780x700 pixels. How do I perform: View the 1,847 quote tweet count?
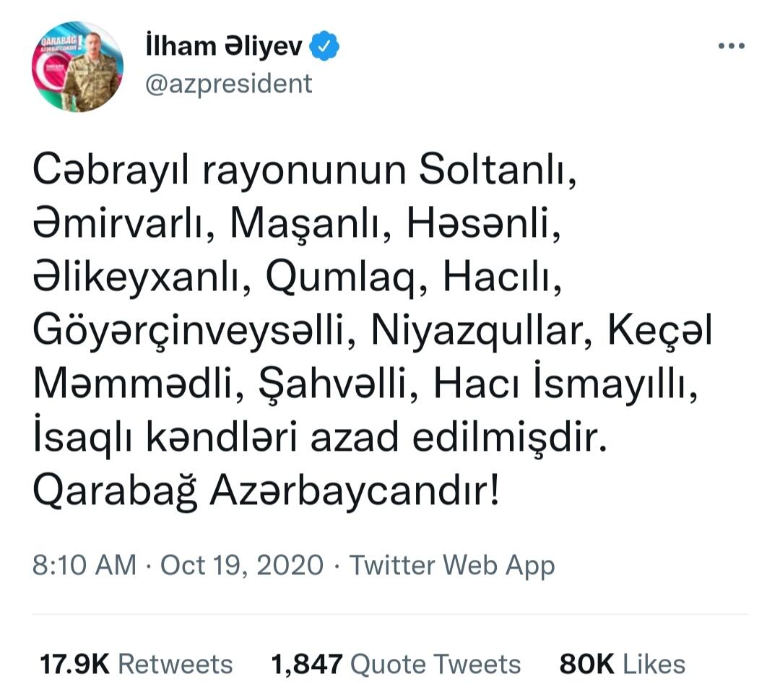(306, 664)
